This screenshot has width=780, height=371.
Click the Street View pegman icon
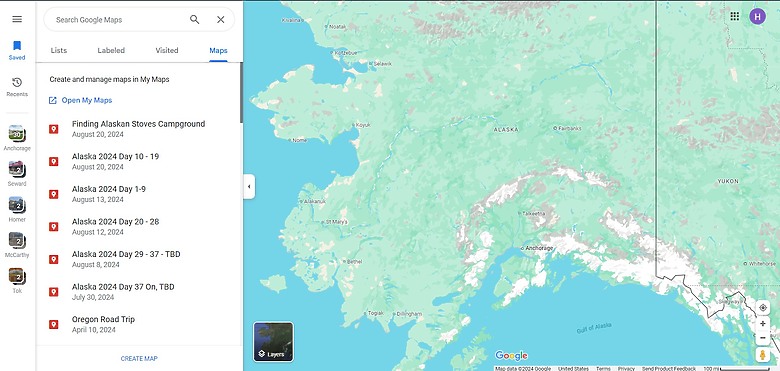[x=763, y=355]
